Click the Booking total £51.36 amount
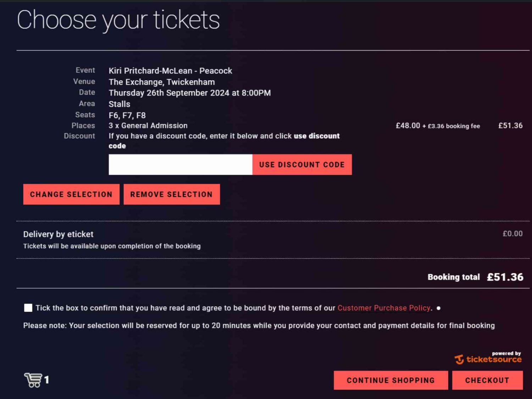The image size is (532, 399). [505, 277]
